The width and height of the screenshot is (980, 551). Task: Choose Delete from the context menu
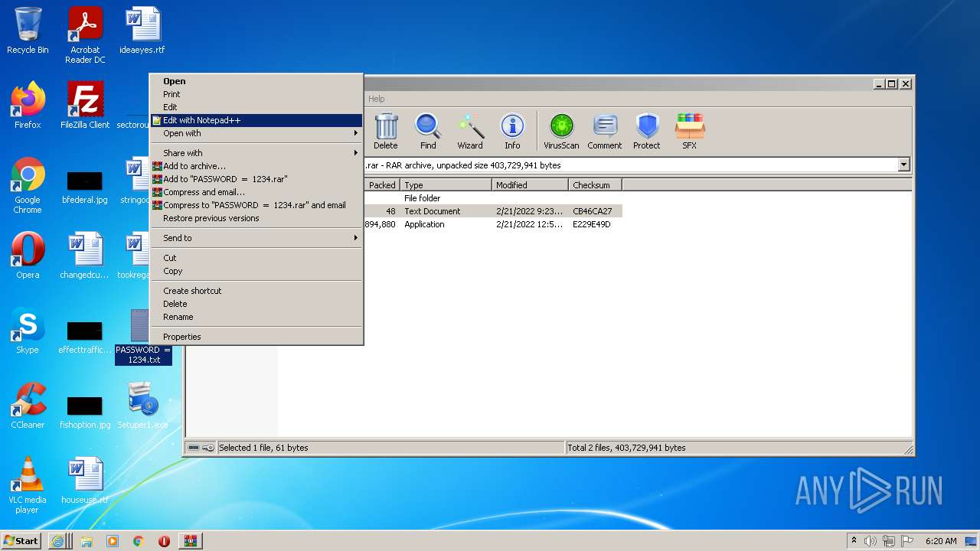[x=256, y=304]
